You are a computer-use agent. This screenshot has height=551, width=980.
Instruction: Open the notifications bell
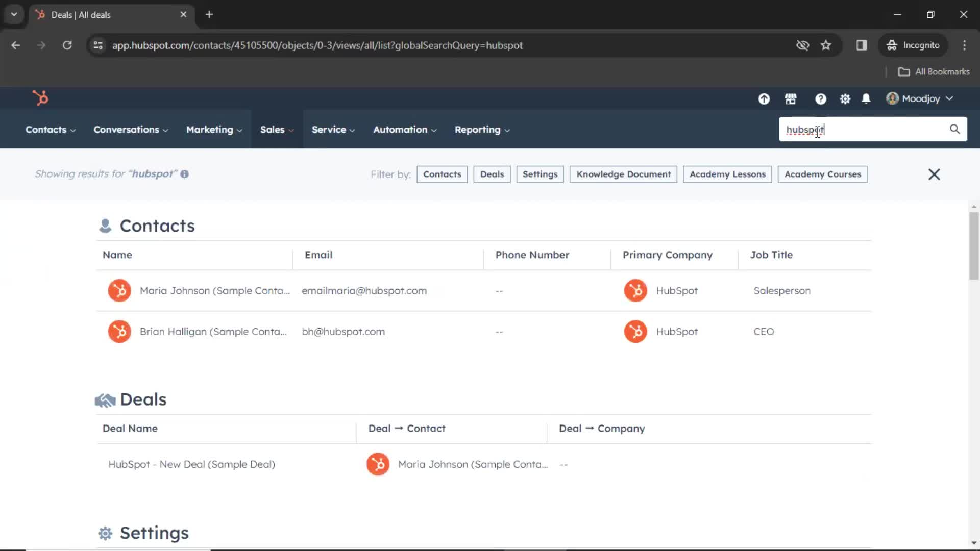click(x=866, y=98)
